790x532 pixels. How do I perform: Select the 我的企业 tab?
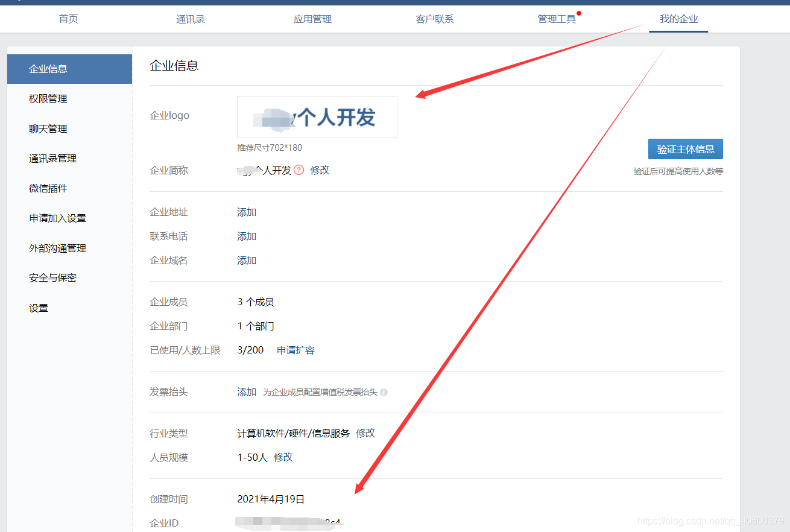(x=678, y=19)
